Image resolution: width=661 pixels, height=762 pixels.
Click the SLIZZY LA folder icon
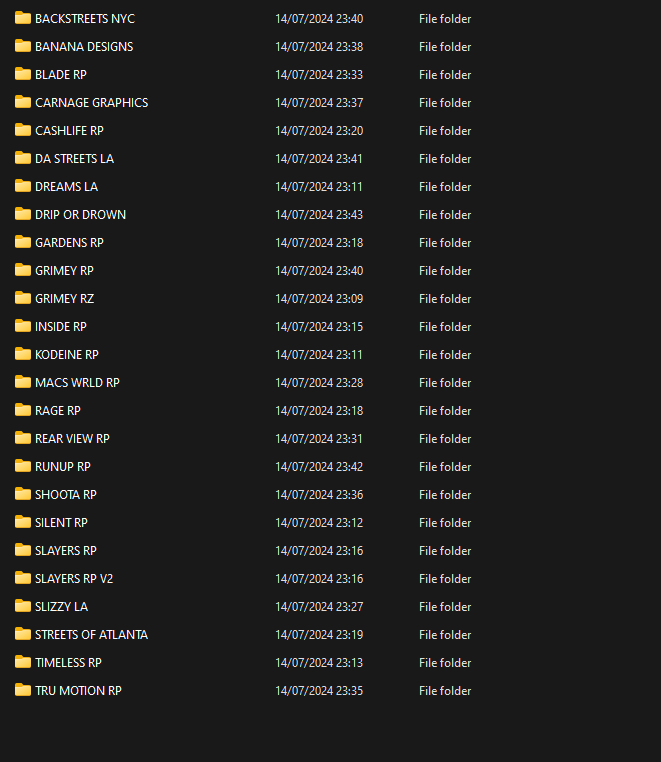pyautogui.click(x=23, y=606)
